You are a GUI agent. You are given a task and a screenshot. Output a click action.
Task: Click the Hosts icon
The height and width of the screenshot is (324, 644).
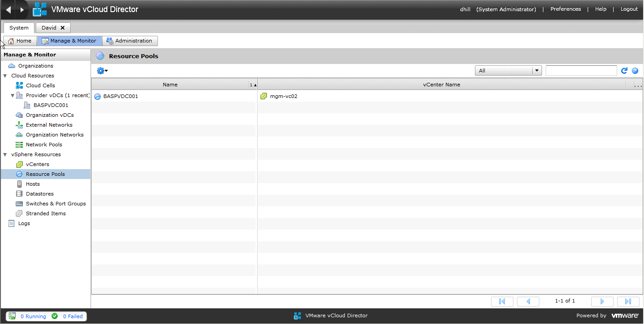[19, 184]
